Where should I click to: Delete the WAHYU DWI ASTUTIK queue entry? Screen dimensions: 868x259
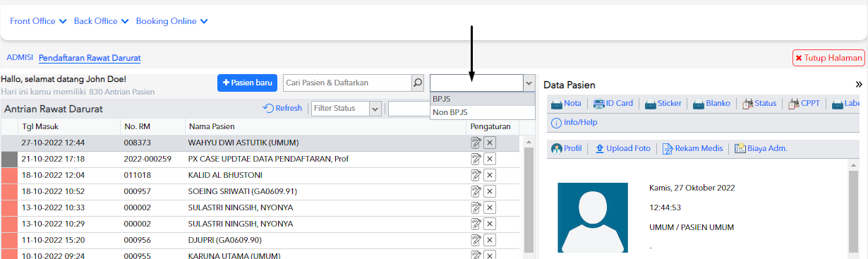[x=490, y=143]
